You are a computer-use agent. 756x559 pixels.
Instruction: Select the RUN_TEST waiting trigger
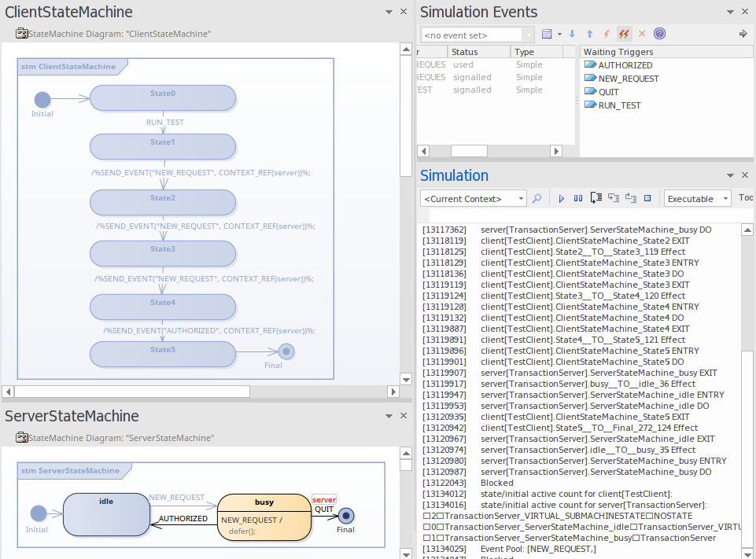619,105
